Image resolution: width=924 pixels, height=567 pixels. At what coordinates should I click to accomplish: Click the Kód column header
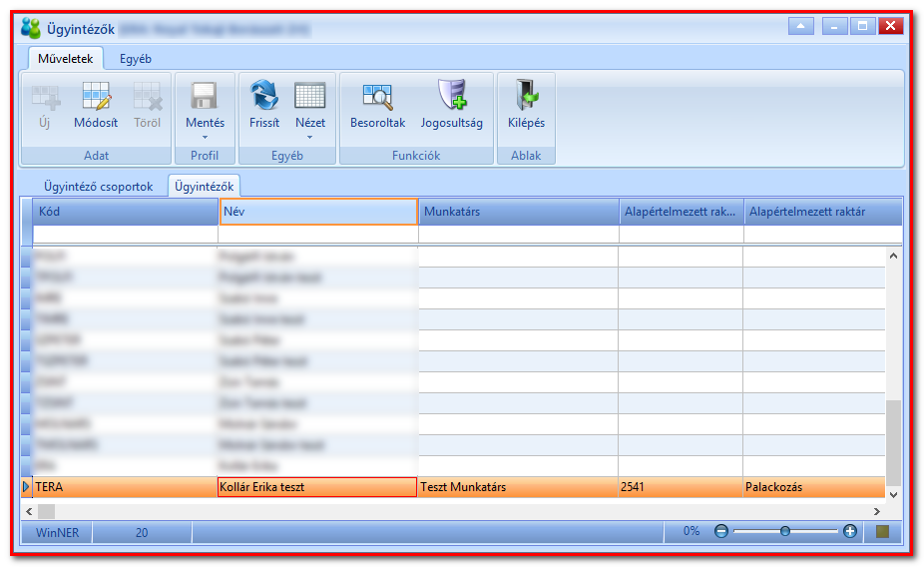point(126,212)
